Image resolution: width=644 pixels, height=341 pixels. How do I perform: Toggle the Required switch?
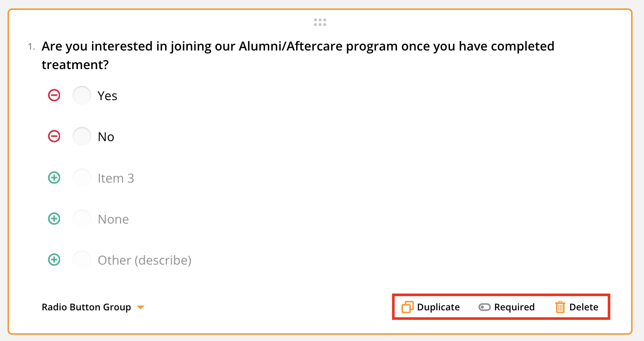coord(485,307)
